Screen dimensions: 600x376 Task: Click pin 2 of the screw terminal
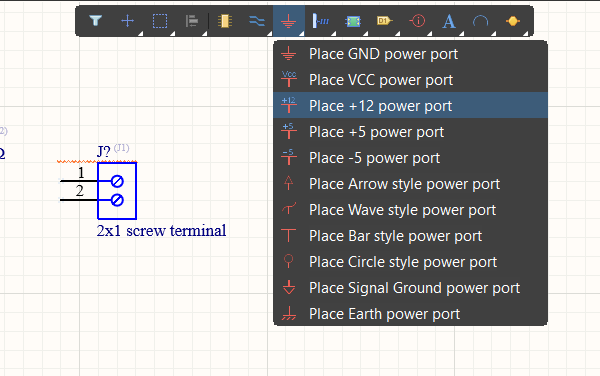[x=79, y=199]
